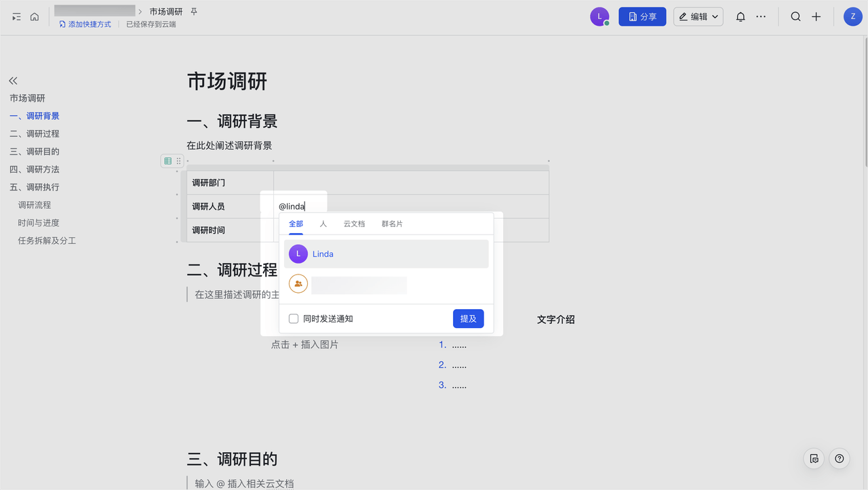Click the search magnifier icon

point(795,17)
